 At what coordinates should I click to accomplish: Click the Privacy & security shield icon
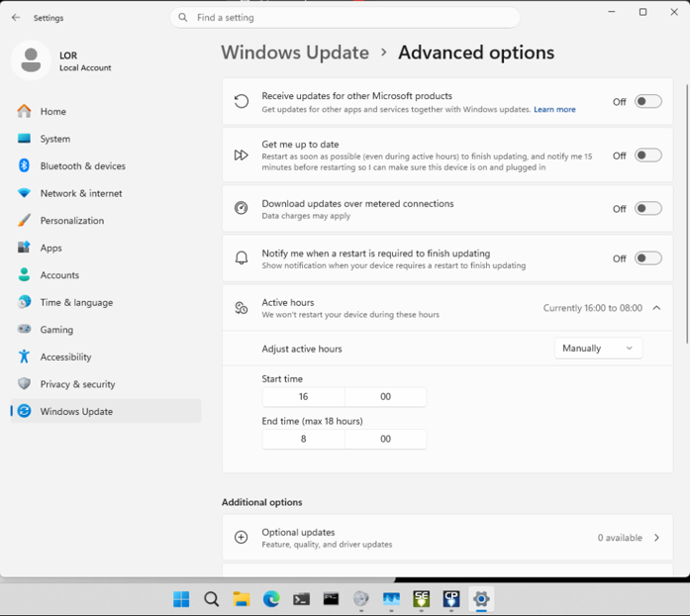24,383
